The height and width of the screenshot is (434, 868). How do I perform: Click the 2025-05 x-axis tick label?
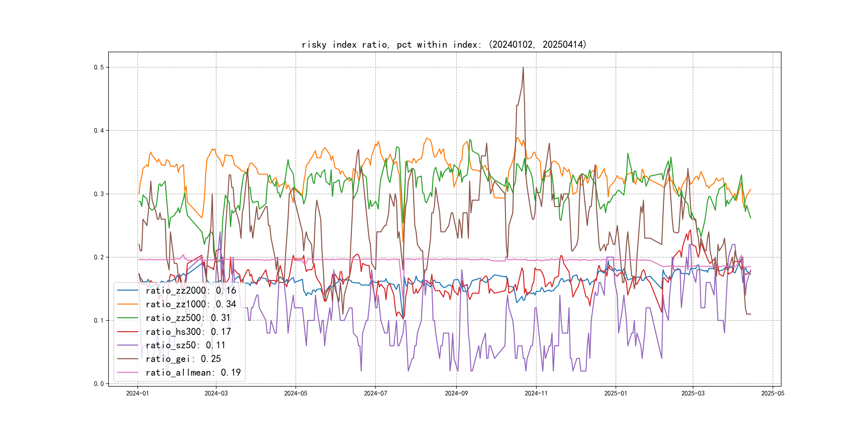tap(773, 393)
